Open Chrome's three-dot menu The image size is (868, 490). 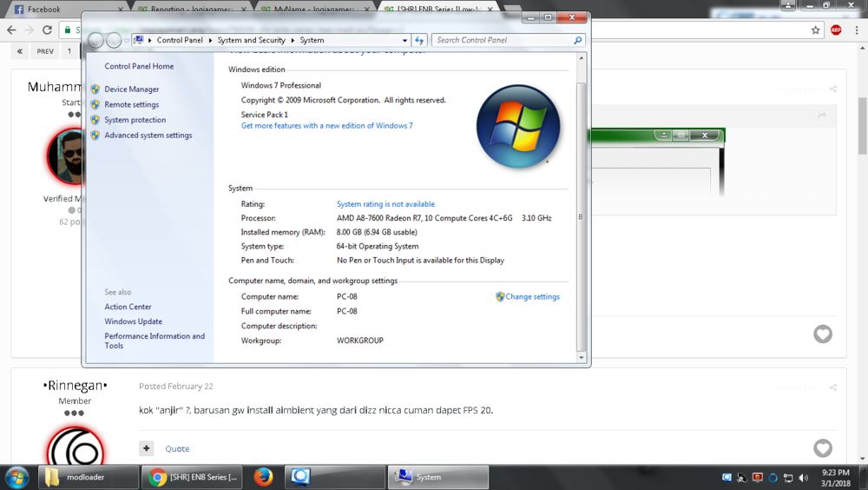click(857, 30)
